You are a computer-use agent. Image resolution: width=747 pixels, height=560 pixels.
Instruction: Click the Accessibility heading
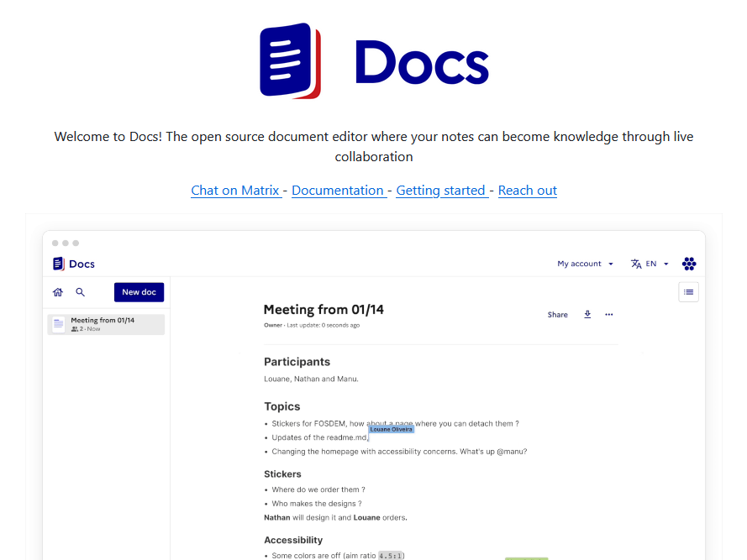(x=293, y=540)
